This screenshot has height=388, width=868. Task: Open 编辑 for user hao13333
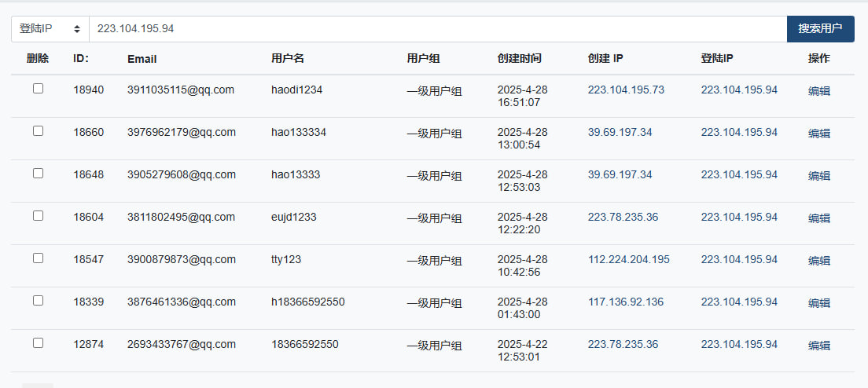[x=818, y=176]
